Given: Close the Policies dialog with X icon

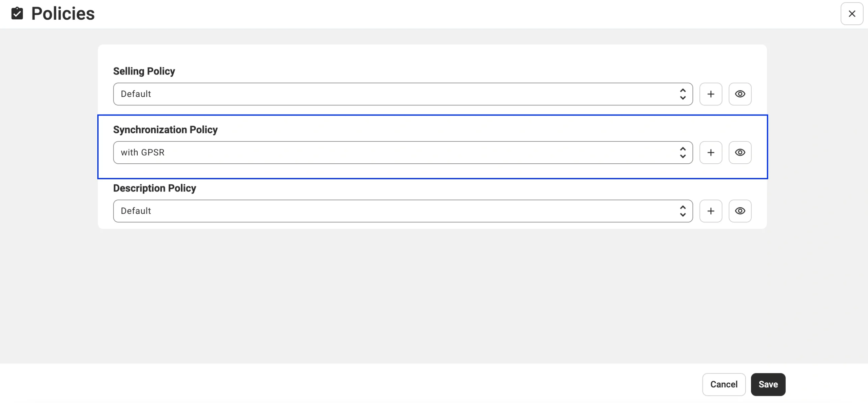Looking at the screenshot, I should 852,14.
